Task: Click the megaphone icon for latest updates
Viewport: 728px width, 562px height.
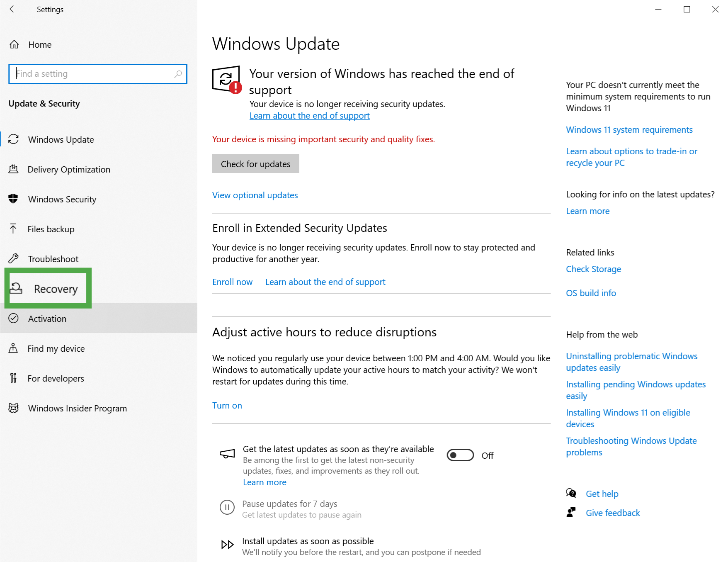Action: (227, 454)
